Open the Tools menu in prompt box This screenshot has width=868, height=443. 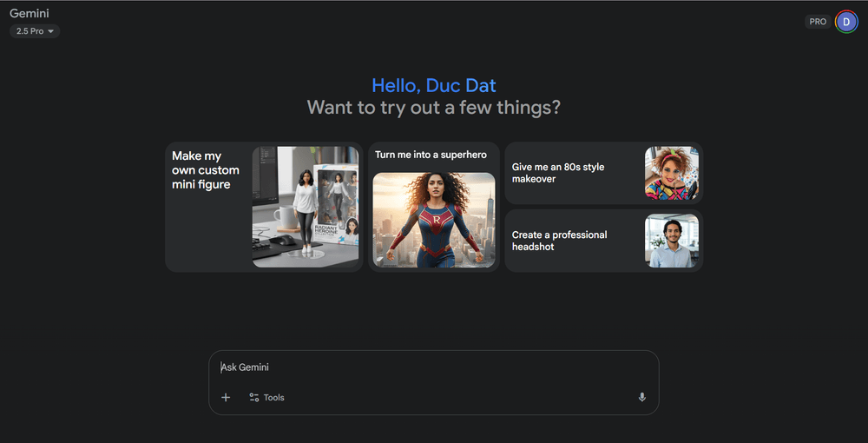[x=266, y=397]
